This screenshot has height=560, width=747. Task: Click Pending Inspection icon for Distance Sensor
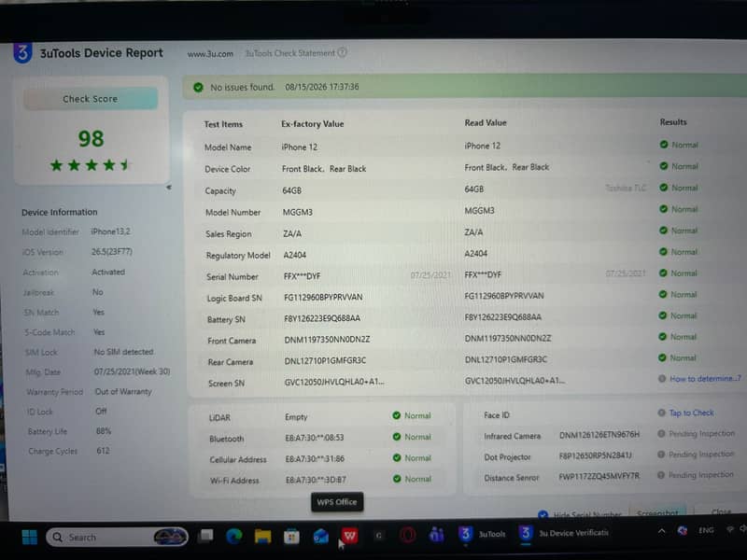[661, 475]
